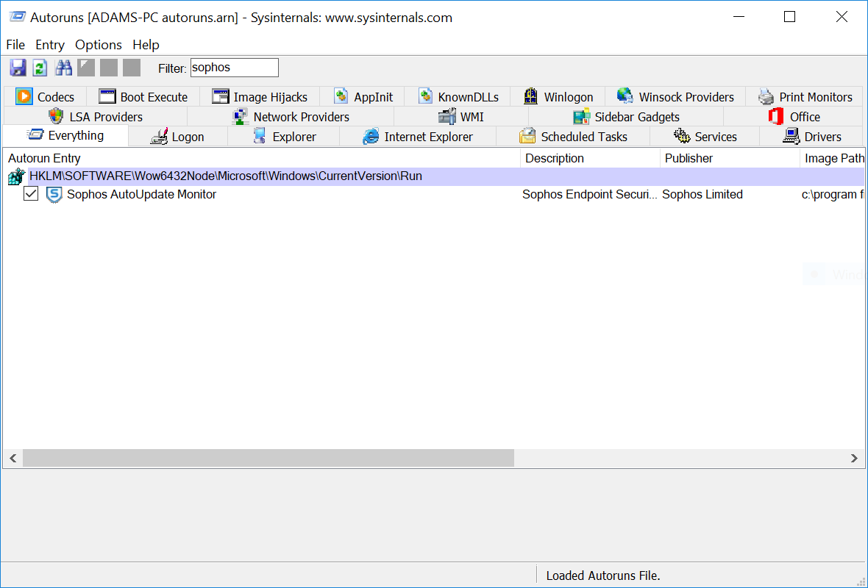Switch to the LSA Providers tab
The width and height of the screenshot is (868, 588).
pyautogui.click(x=95, y=117)
